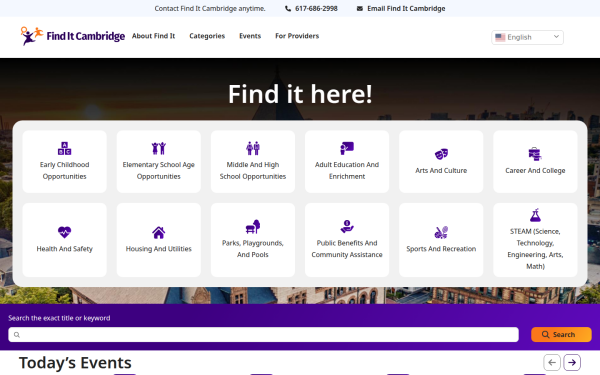
Task: Open Sports And Recreation text label
Action: [x=441, y=249]
